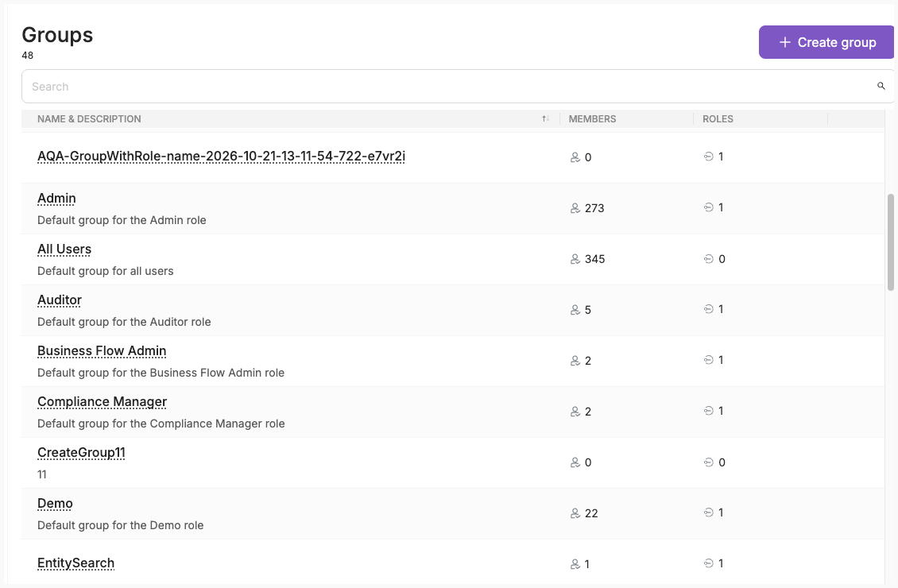Open the CreateGroup11 group

[x=81, y=453]
